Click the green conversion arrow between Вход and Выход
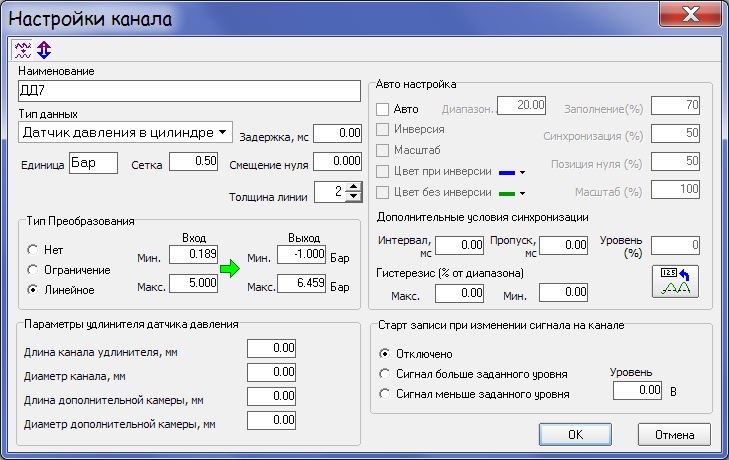The height and width of the screenshot is (460, 729). point(230,268)
